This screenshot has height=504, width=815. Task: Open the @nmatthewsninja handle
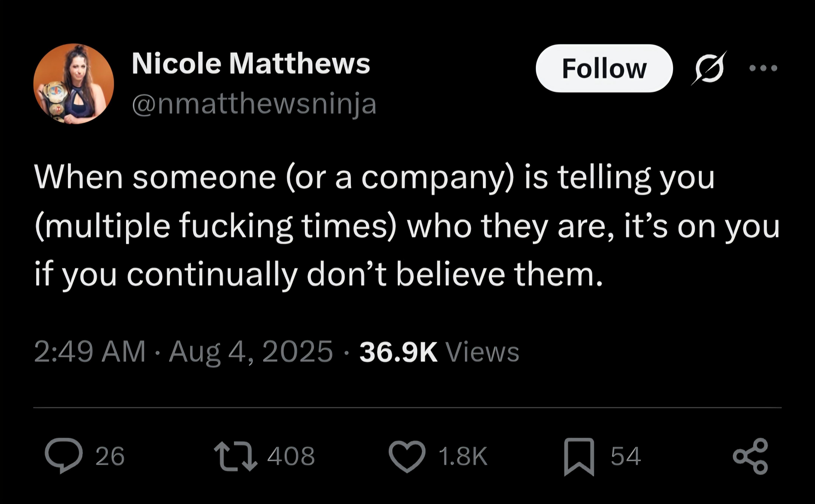pos(254,104)
